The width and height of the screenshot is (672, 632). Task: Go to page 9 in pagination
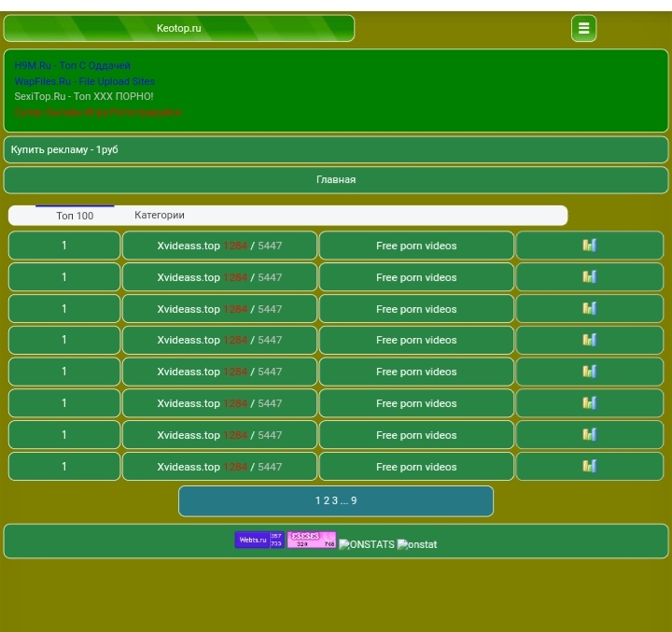point(354,500)
